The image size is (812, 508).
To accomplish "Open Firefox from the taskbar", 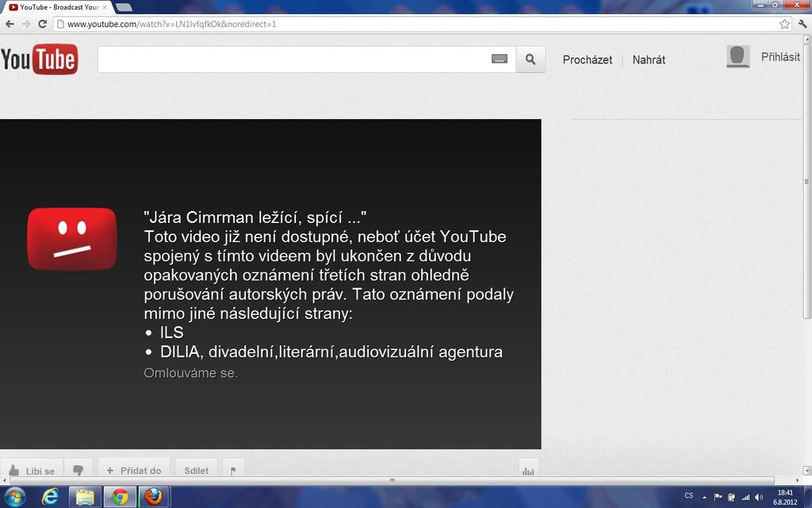I will 154,497.
